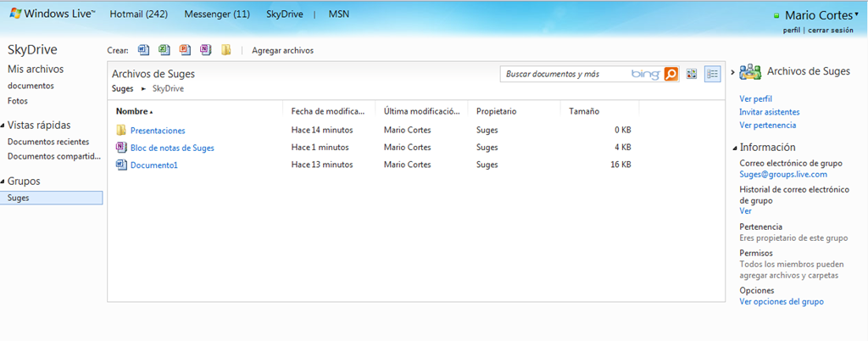Focus the Buscar documentos y más field
Image resolution: width=868 pixels, height=341 pixels.
click(x=565, y=74)
